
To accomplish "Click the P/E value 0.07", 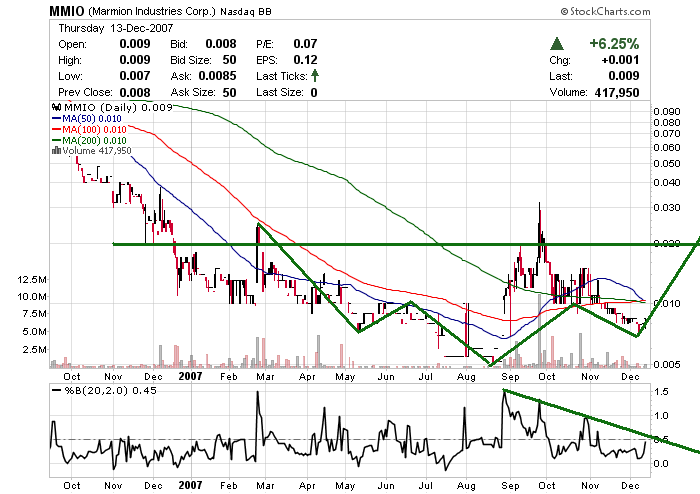I will [x=305, y=44].
